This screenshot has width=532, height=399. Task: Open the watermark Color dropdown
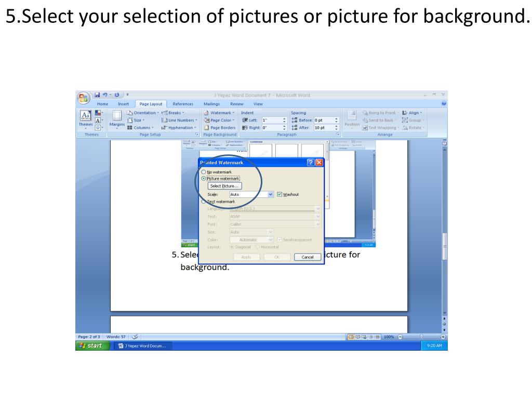(270, 240)
